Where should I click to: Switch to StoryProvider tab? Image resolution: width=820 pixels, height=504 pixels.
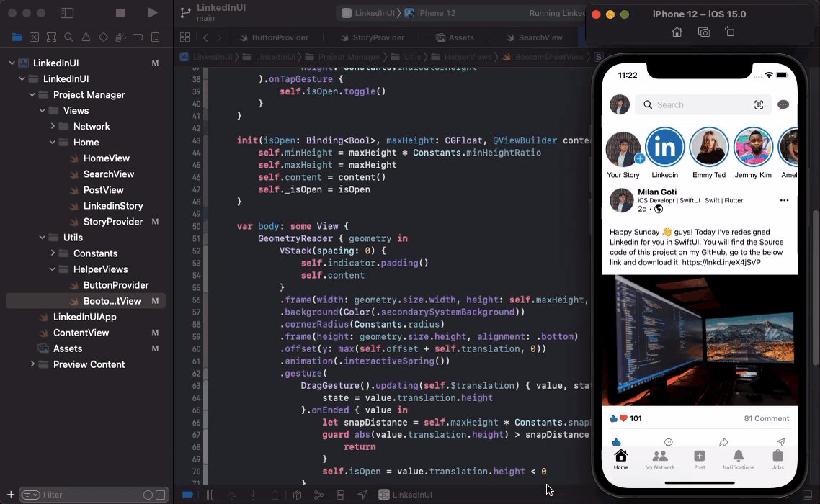pos(373,37)
